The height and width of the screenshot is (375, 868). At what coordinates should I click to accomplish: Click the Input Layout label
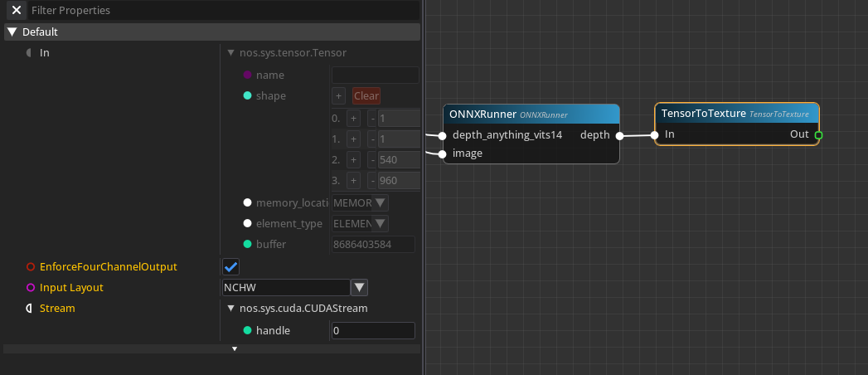click(x=71, y=288)
